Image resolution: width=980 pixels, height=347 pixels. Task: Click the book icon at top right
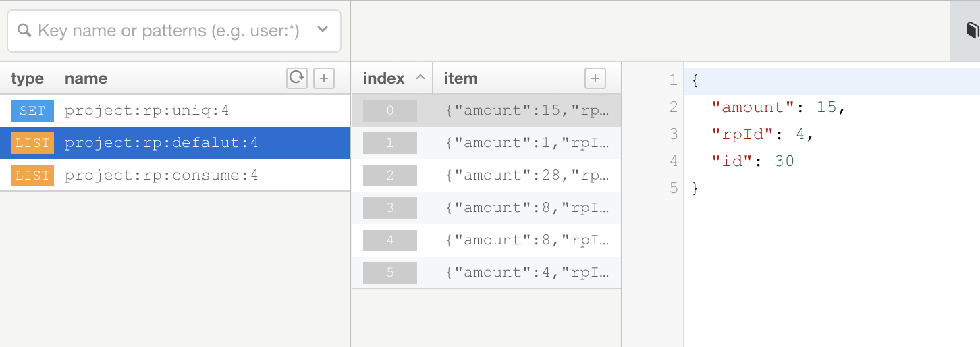click(972, 31)
